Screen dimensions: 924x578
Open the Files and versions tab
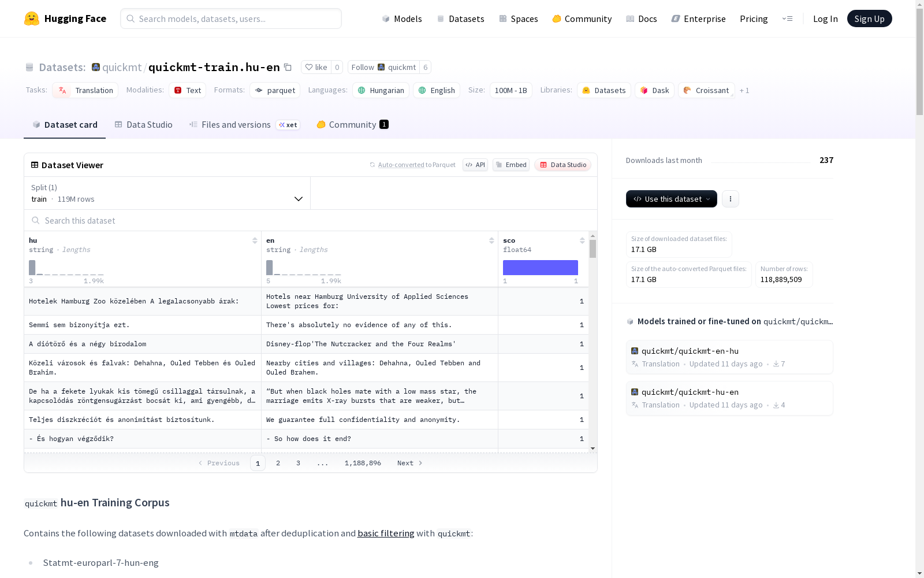[244, 125]
